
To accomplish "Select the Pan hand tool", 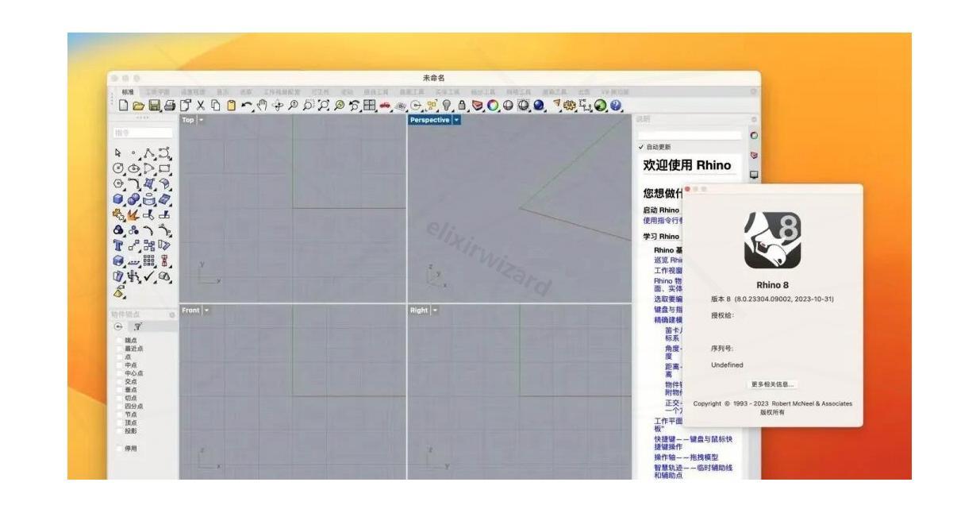I will (x=262, y=104).
